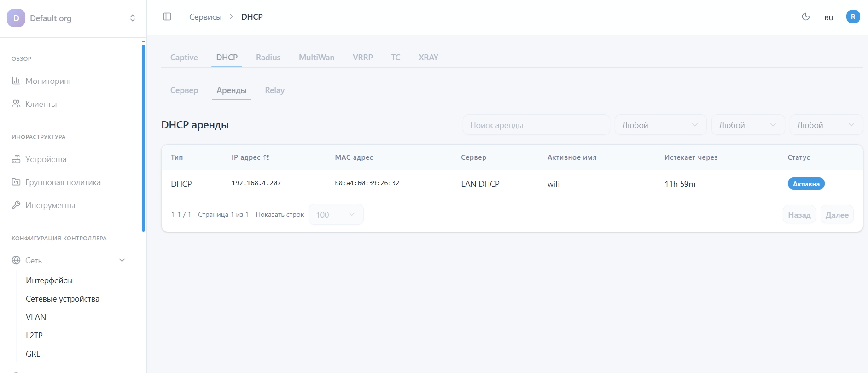Open the R user avatar menu
Image resolution: width=868 pixels, height=373 pixels.
[853, 17]
